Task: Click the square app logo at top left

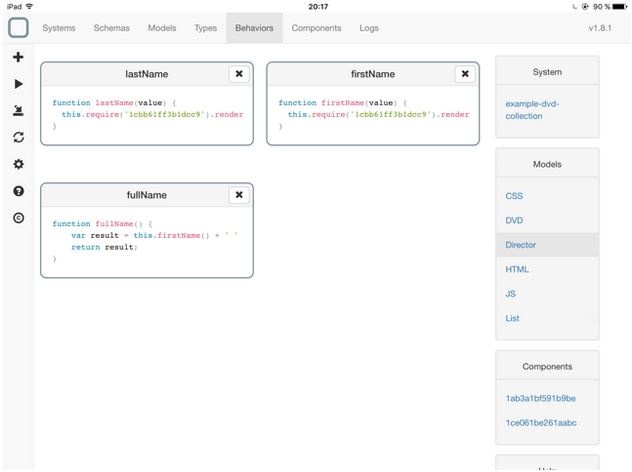Action: coord(18,28)
